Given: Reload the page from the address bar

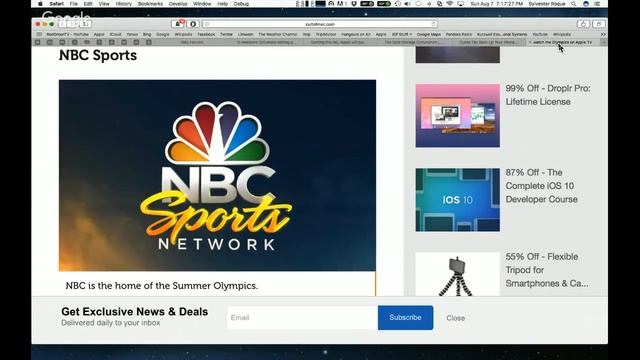Looking at the screenshot, I should point(433,24).
